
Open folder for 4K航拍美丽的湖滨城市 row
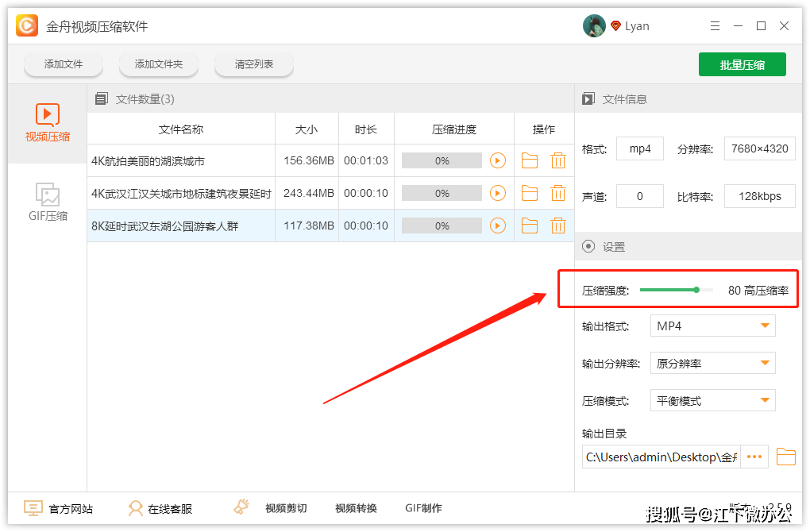pyautogui.click(x=530, y=160)
